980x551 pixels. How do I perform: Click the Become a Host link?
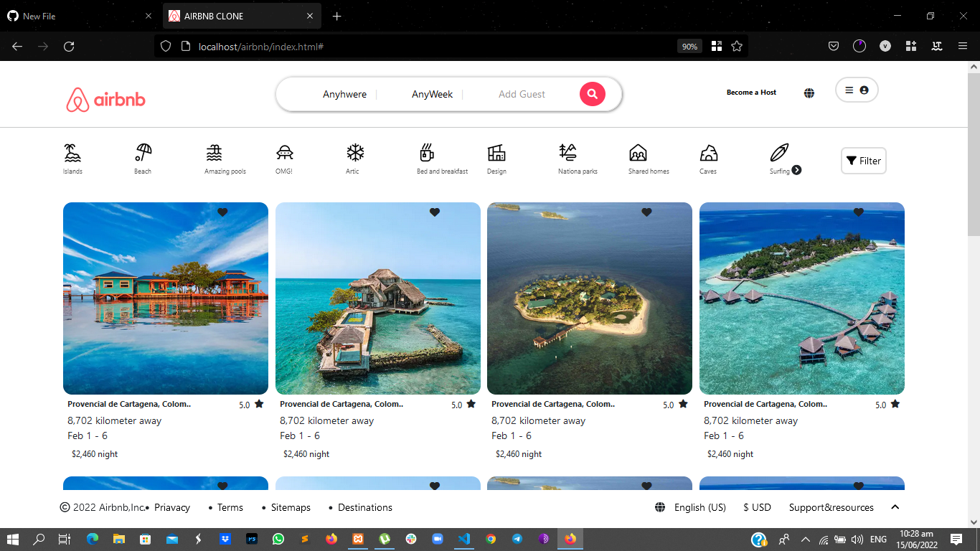(x=751, y=93)
